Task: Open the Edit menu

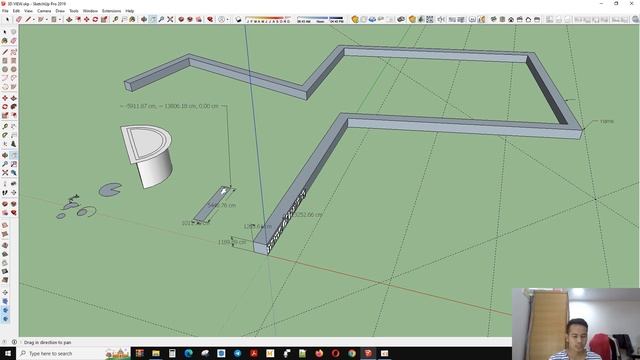Action: pyautogui.click(x=16, y=11)
